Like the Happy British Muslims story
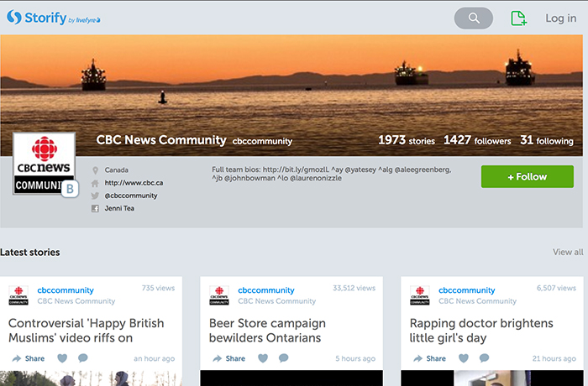This screenshot has height=386, width=588. click(x=62, y=358)
